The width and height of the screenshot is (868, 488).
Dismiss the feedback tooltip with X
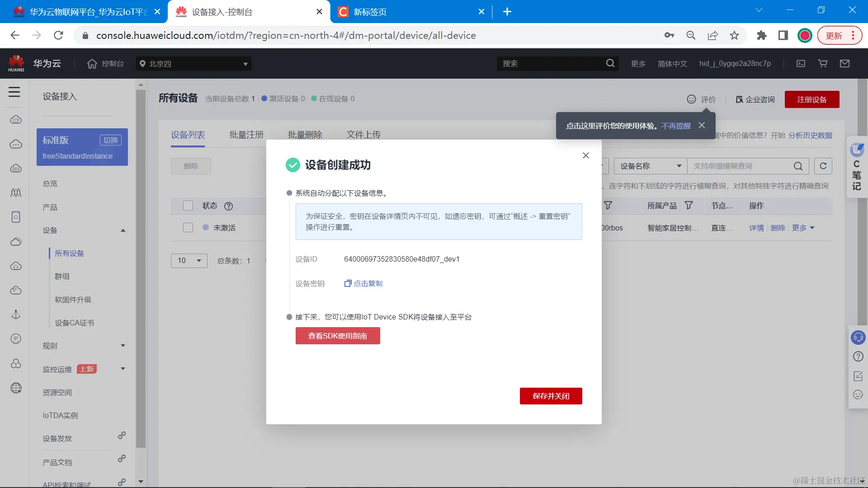tap(702, 125)
